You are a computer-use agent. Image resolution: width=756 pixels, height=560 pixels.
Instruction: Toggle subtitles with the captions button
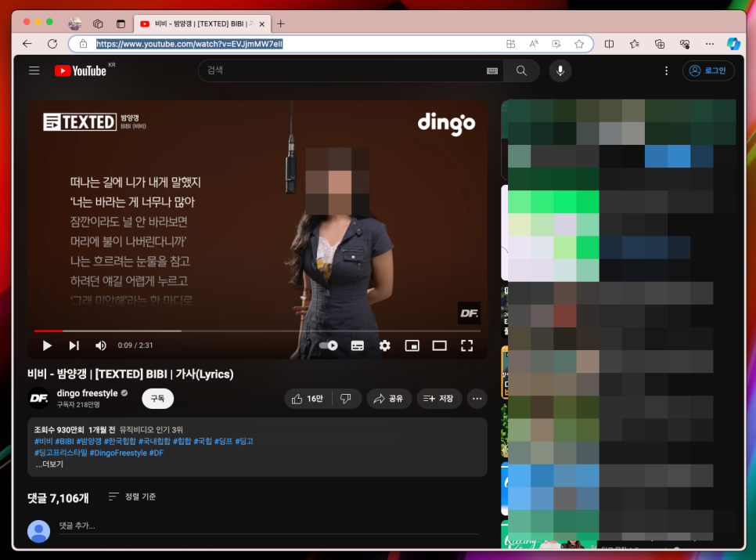point(358,345)
